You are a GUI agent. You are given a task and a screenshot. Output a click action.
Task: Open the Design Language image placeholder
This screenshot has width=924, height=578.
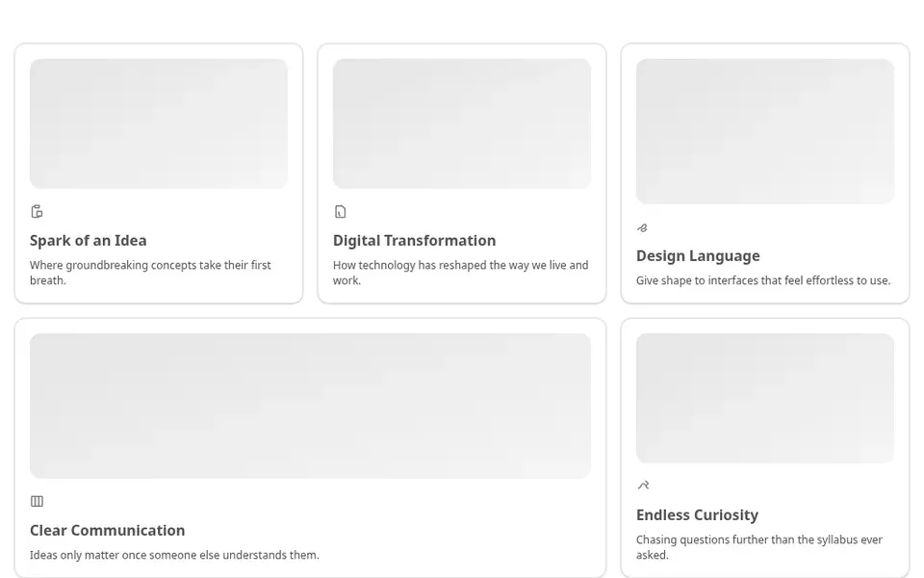pos(765,132)
